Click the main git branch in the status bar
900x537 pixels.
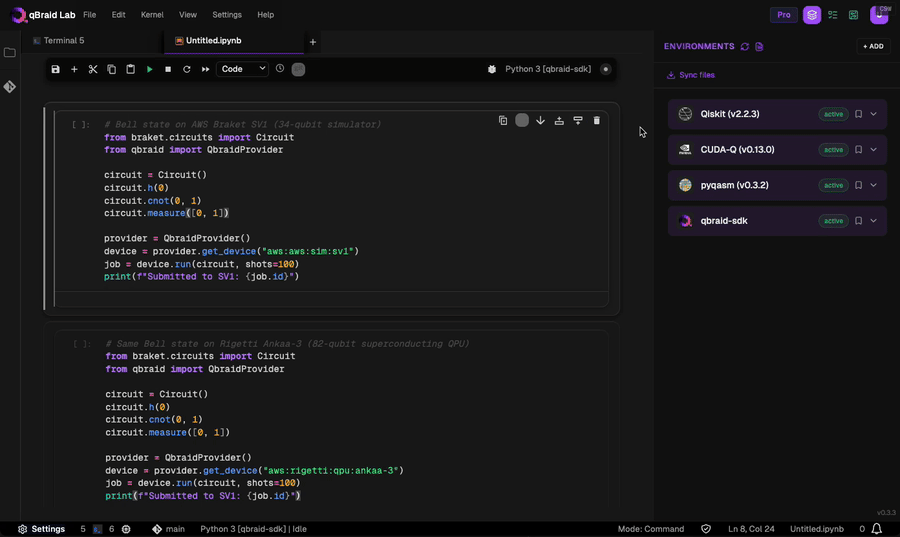coord(168,529)
